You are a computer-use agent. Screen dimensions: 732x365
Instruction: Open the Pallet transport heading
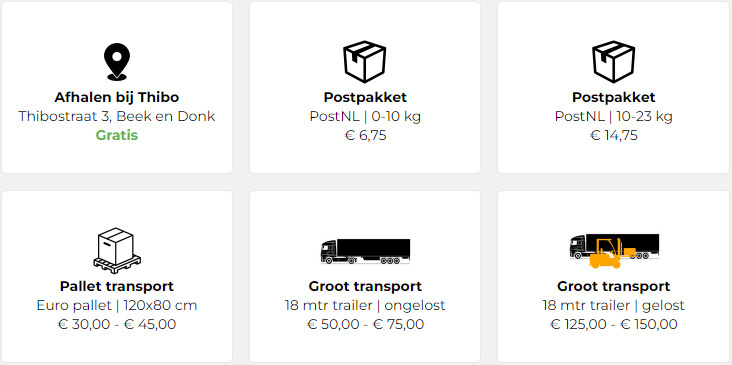pos(117,286)
